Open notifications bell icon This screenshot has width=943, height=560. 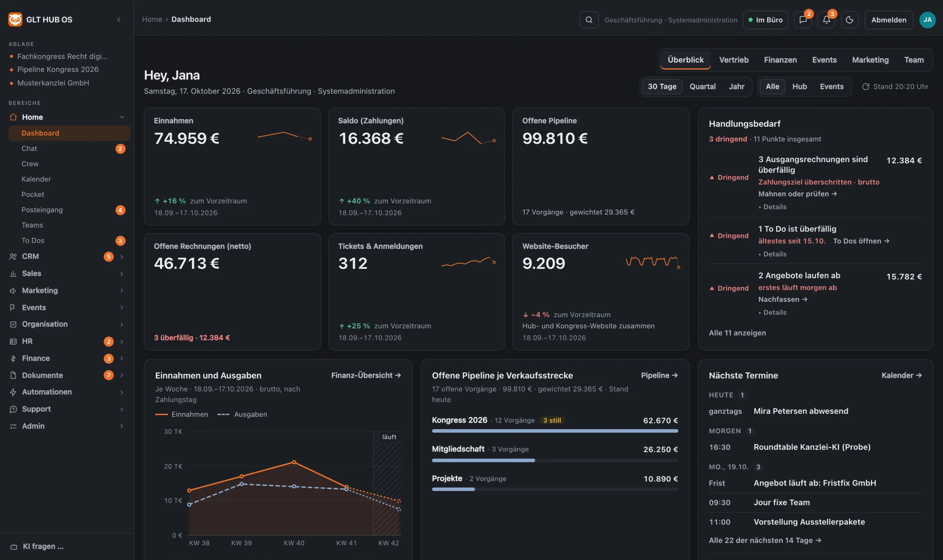pos(826,20)
